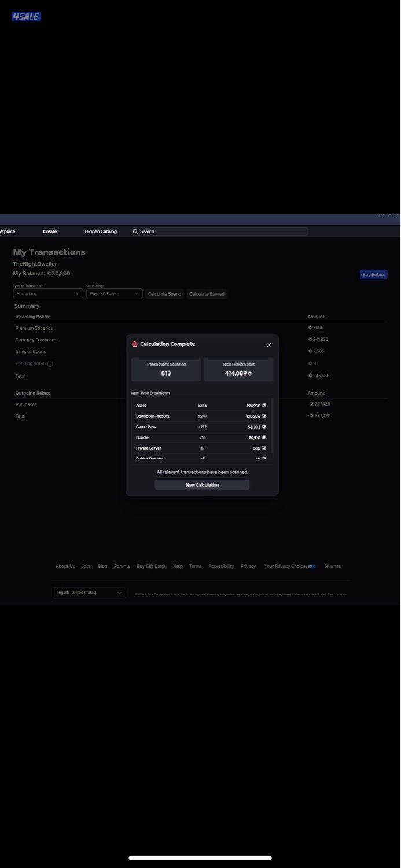Click Robux icon in the Bundle row

coord(264,437)
